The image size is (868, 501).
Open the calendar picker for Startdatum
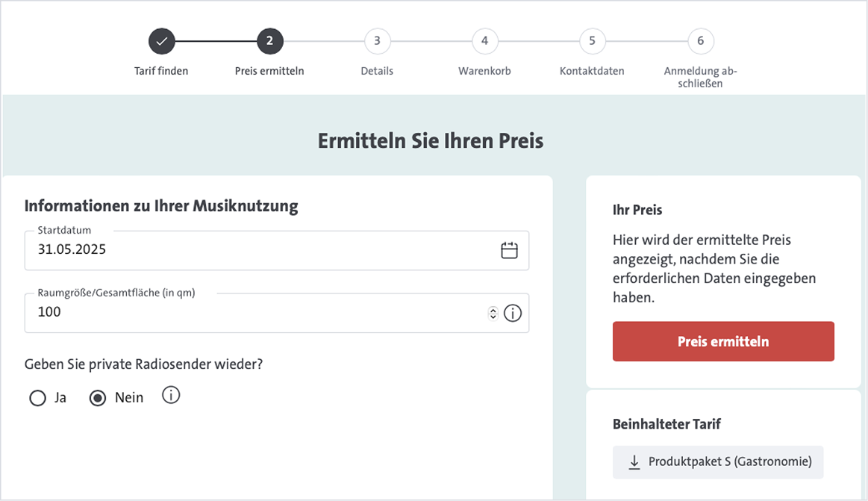click(x=509, y=250)
